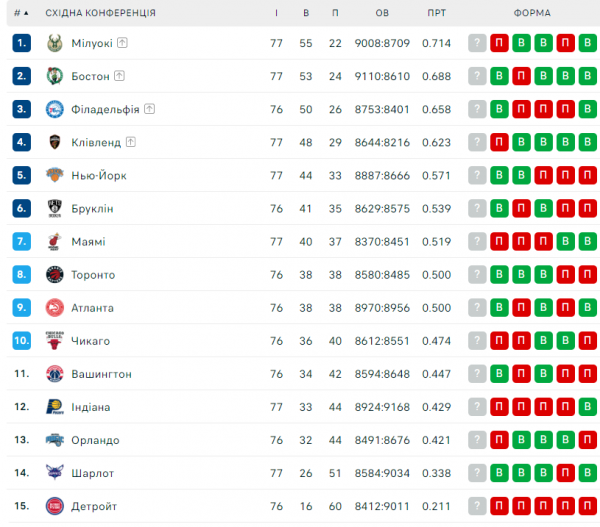Click the New York Knicks logo
Screen dimensions: 600x527
click(x=55, y=175)
